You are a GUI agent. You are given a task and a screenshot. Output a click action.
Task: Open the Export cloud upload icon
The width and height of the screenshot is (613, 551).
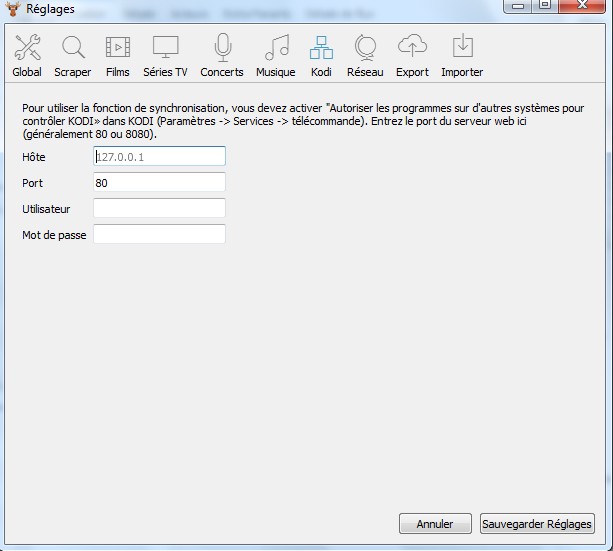pos(412,46)
